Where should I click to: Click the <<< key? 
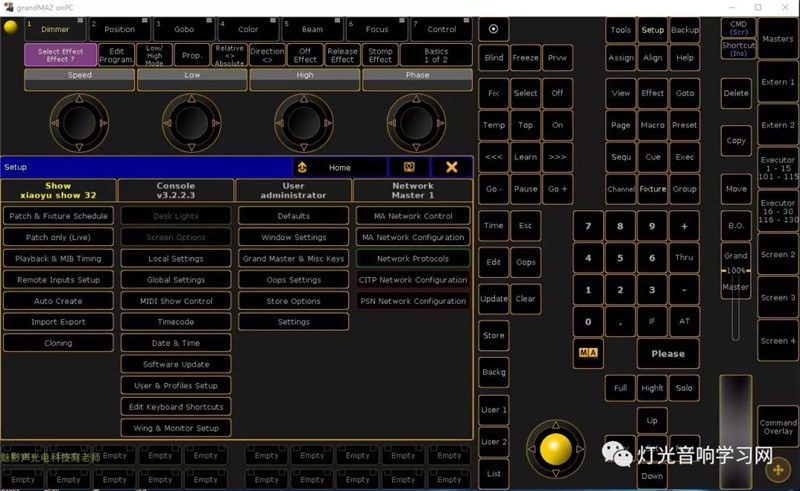[493, 157]
